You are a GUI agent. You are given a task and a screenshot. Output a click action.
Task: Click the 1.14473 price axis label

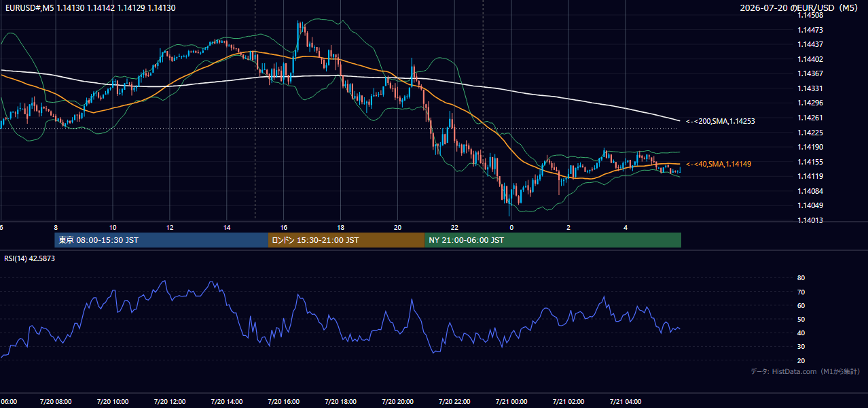[811, 30]
